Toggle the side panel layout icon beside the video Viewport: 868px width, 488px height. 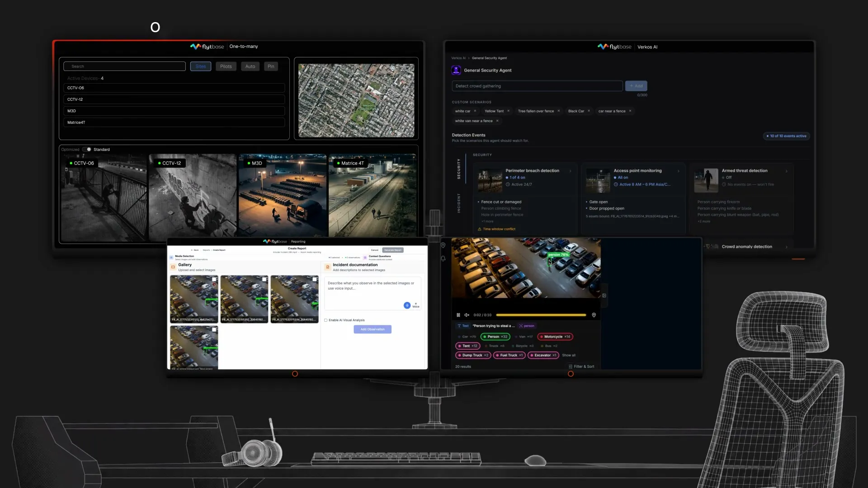point(604,296)
